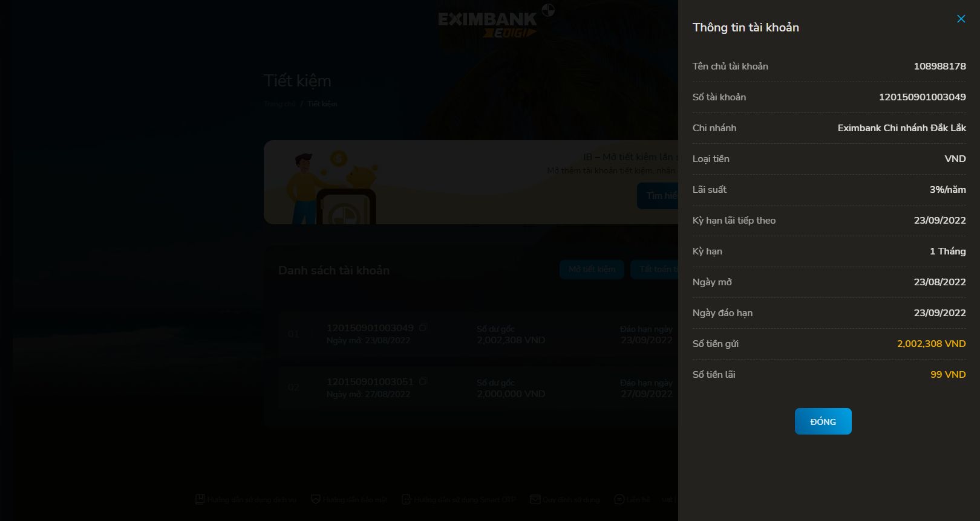
Task: Click the Tiết kiệm breadcrumb item
Action: tap(322, 104)
